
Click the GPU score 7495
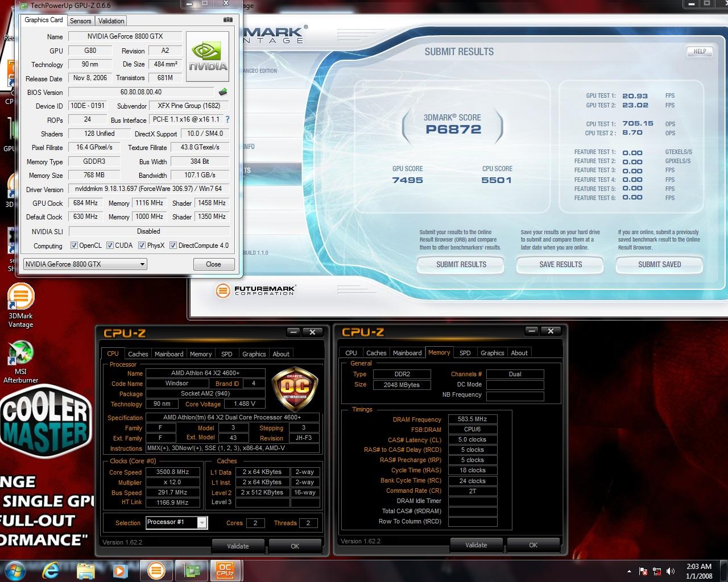tap(407, 180)
